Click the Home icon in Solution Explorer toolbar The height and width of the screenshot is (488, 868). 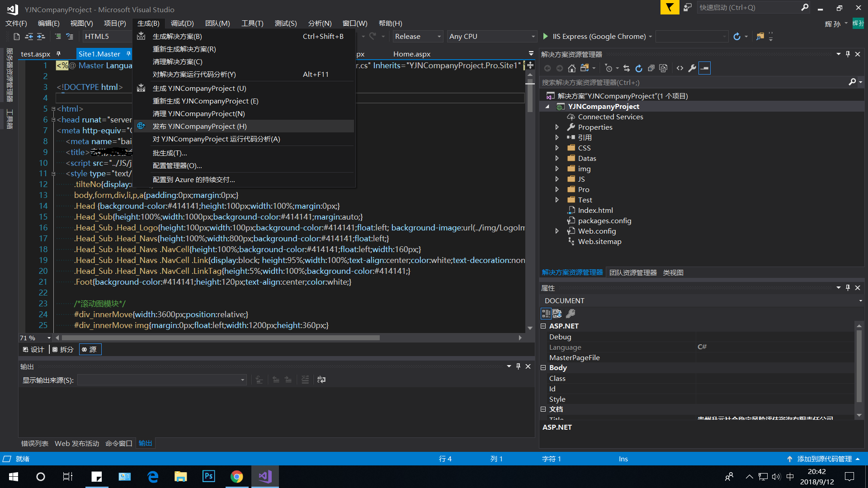pyautogui.click(x=572, y=68)
